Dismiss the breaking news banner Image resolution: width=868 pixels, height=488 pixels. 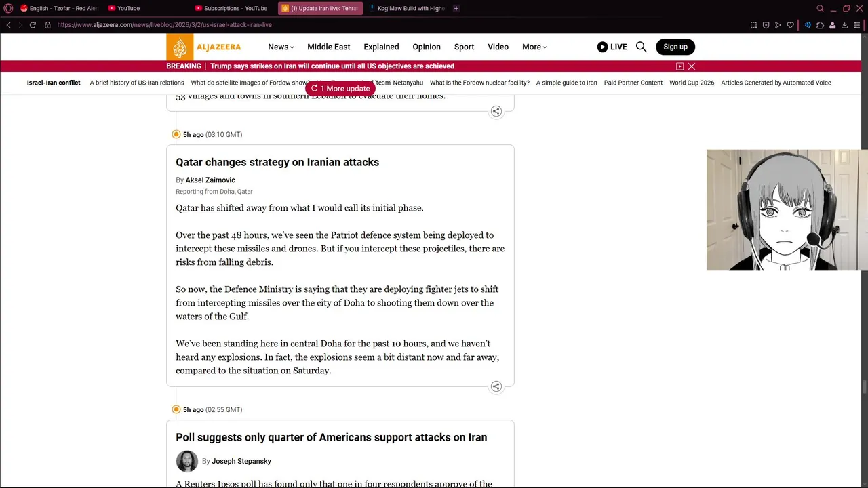[x=692, y=66]
